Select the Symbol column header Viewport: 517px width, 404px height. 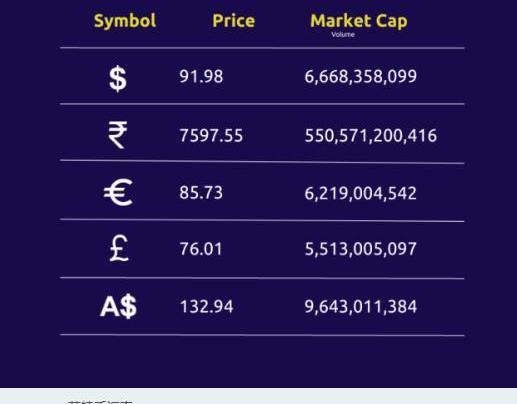point(125,21)
